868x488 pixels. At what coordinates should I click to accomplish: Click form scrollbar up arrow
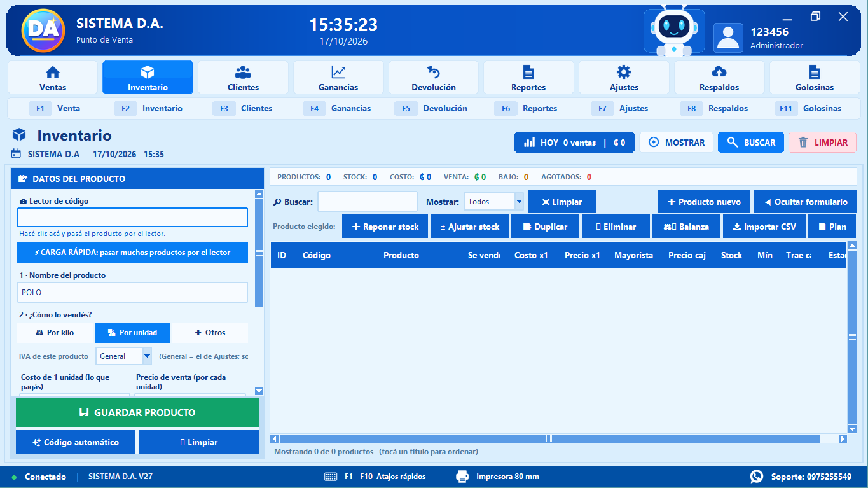pos(259,193)
